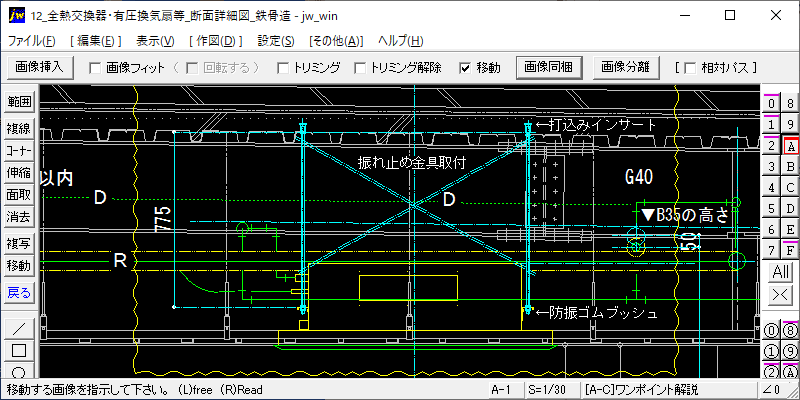
Task: Click the 振れ止め金具取付 label in drawing
Action: (413, 163)
